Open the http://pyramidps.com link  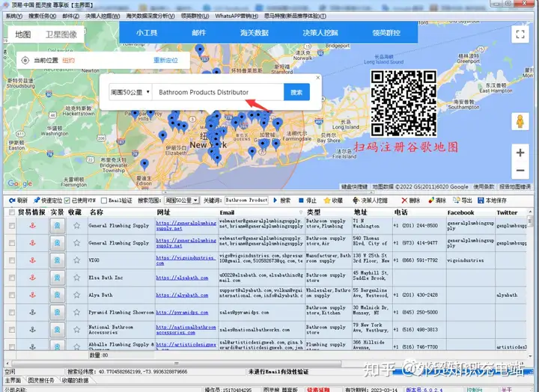click(182, 312)
